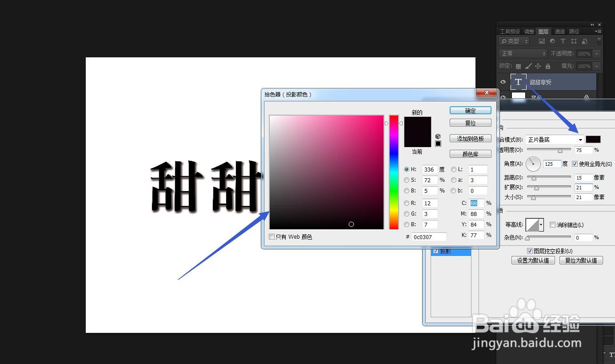Click the cyan C value field 88
This screenshot has width=615, height=364.
pos(476,203)
